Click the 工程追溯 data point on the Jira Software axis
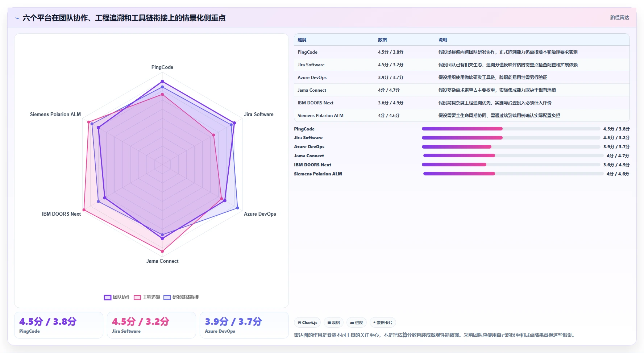The width and height of the screenshot is (644, 353). (x=214, y=135)
